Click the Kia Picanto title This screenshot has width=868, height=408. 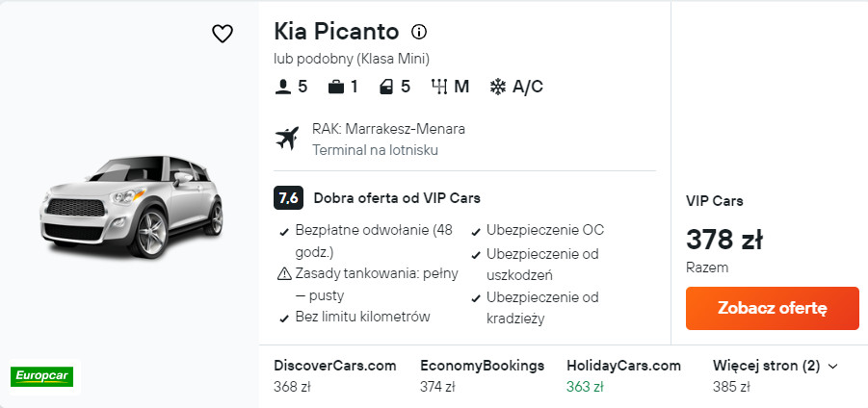pos(336,32)
